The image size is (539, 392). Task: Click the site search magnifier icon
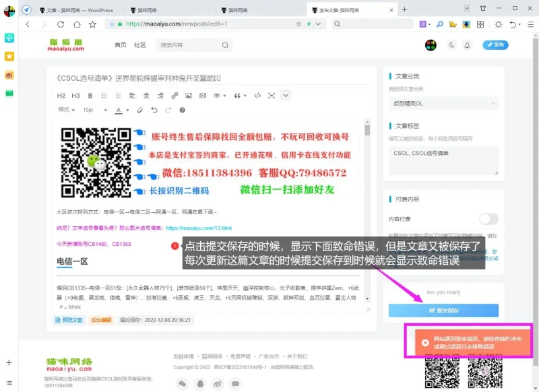tap(225, 45)
